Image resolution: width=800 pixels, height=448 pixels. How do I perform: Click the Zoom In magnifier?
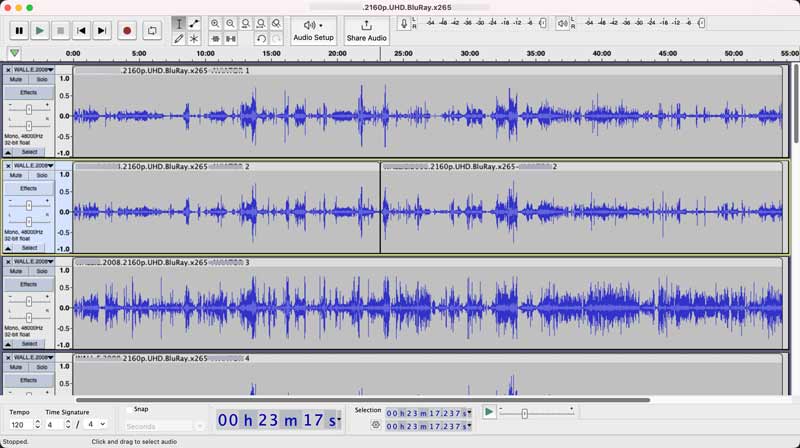(x=215, y=23)
